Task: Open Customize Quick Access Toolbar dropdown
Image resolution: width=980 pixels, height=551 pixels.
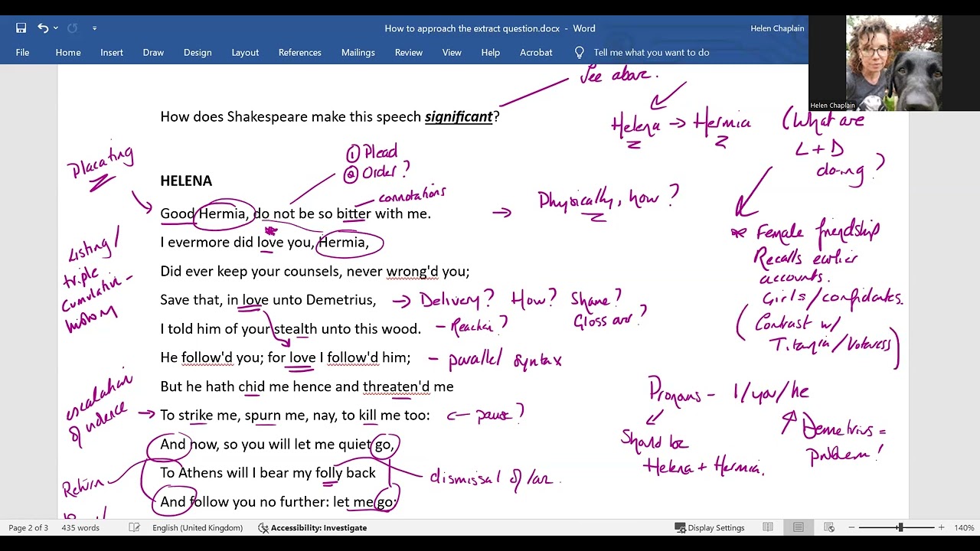Action: (x=94, y=28)
